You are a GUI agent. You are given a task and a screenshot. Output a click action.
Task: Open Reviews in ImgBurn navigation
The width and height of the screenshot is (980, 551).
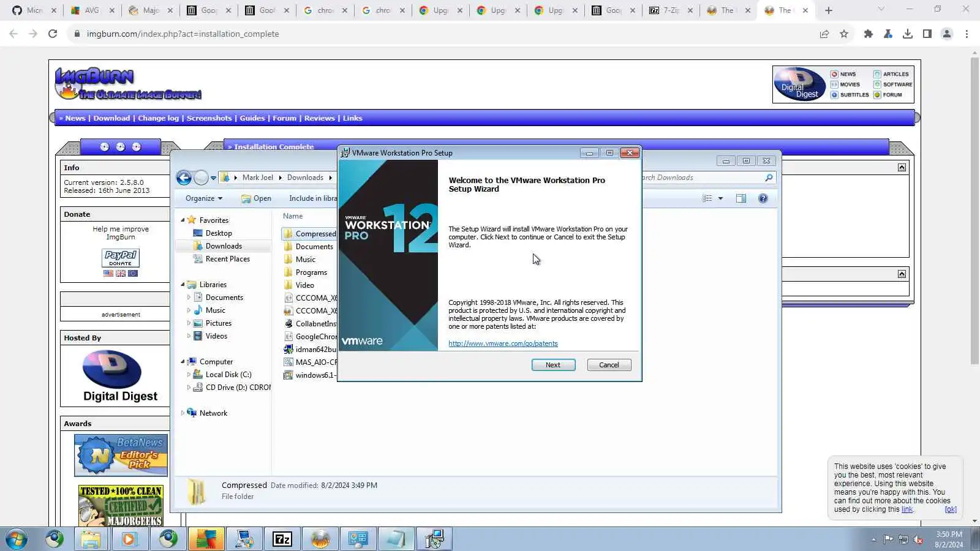[320, 118]
